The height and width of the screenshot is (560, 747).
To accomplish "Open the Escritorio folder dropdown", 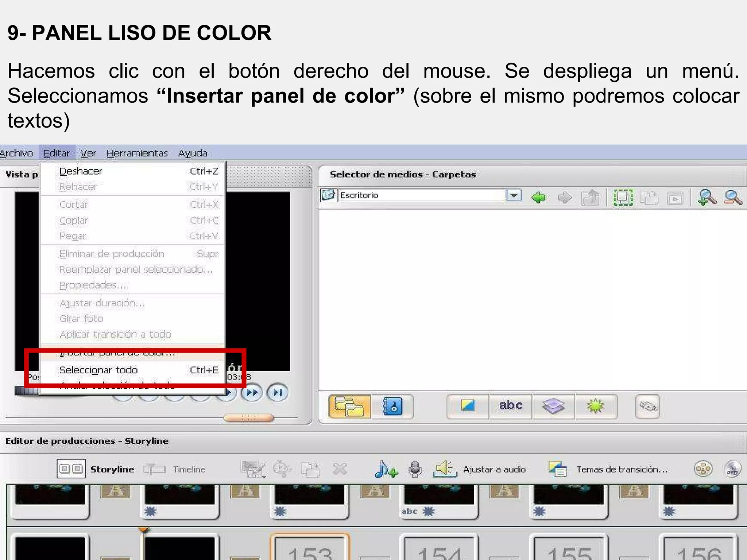I will click(514, 196).
